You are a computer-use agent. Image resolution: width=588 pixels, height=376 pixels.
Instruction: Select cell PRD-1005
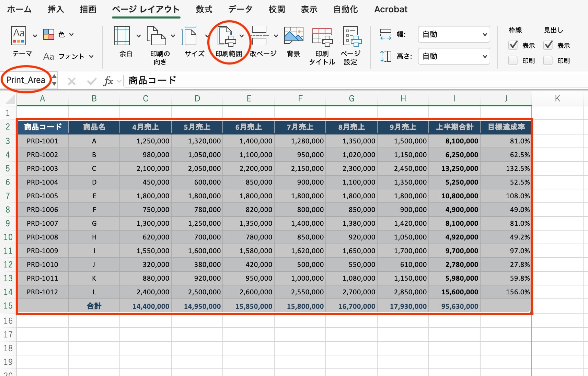(43, 196)
